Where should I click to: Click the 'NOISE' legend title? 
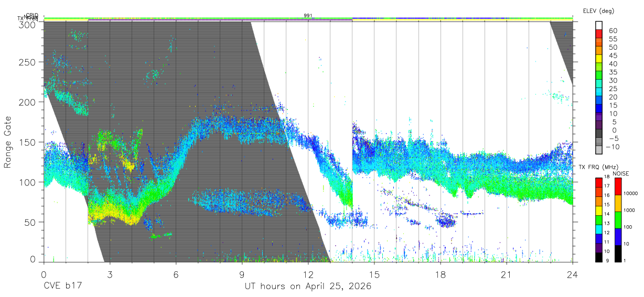(x=621, y=173)
